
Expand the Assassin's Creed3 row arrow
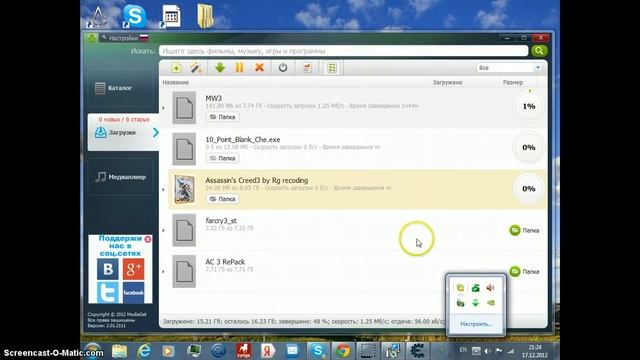pyautogui.click(x=164, y=190)
